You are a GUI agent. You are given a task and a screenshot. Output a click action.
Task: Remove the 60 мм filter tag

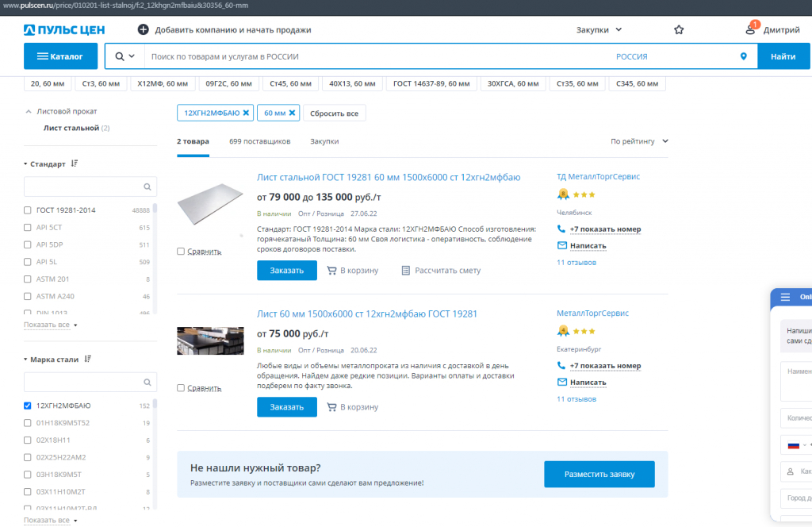coord(292,113)
